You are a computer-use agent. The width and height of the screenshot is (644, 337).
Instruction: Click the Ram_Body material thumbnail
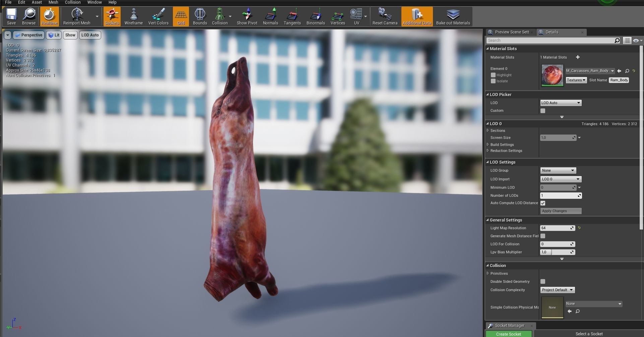click(552, 75)
